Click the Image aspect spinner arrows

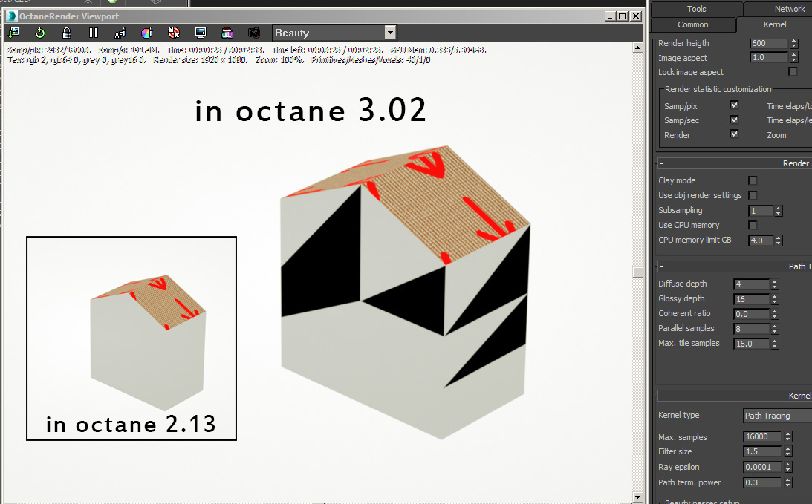[x=794, y=57]
